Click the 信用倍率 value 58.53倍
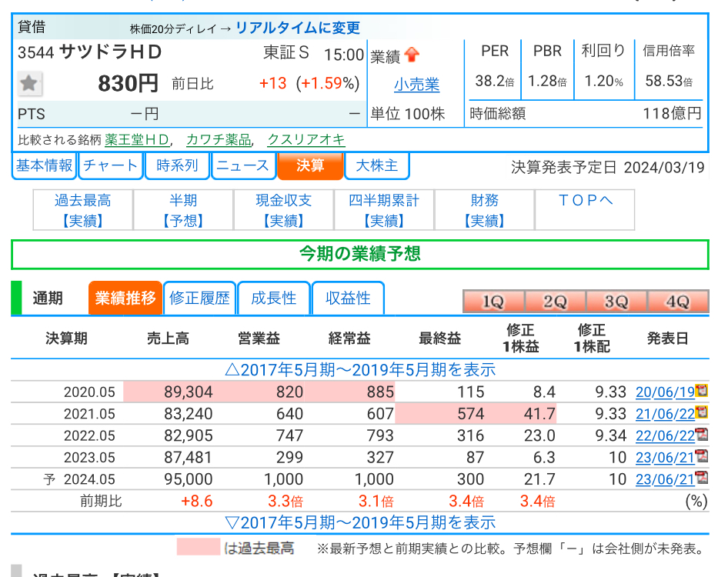This screenshot has height=577, width=728. click(669, 82)
